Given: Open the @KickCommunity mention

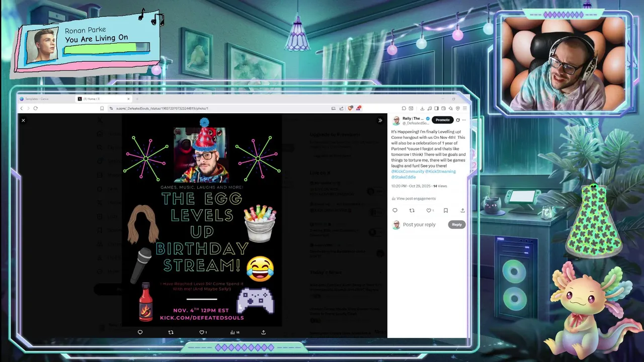Looking at the screenshot, I should coord(408,171).
